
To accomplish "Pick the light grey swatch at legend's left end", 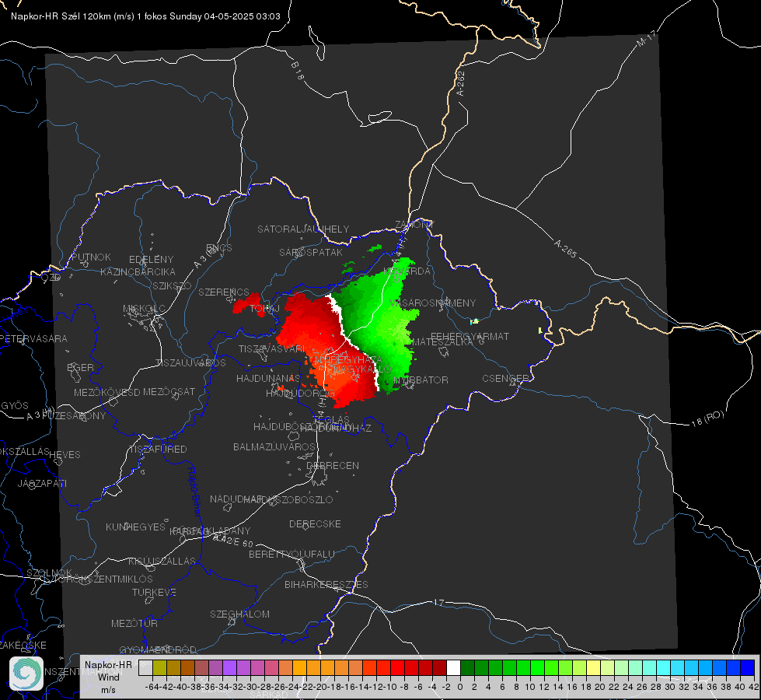I will click(x=145, y=668).
